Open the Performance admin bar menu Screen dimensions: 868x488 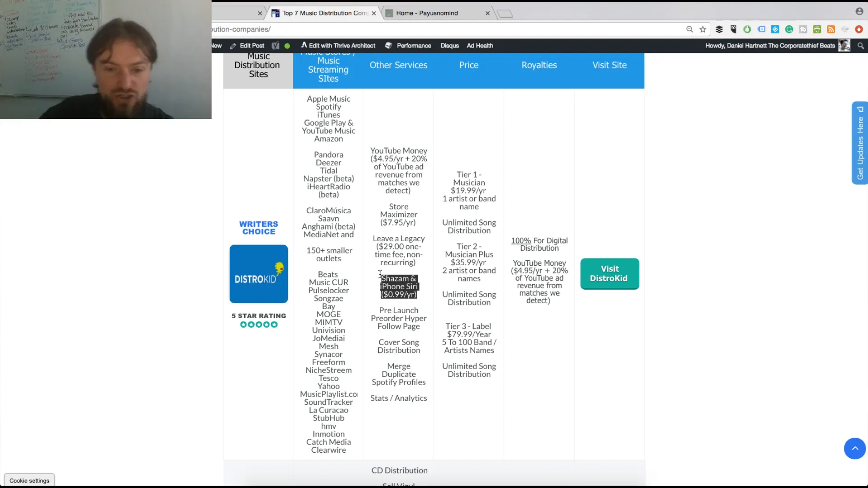408,46
